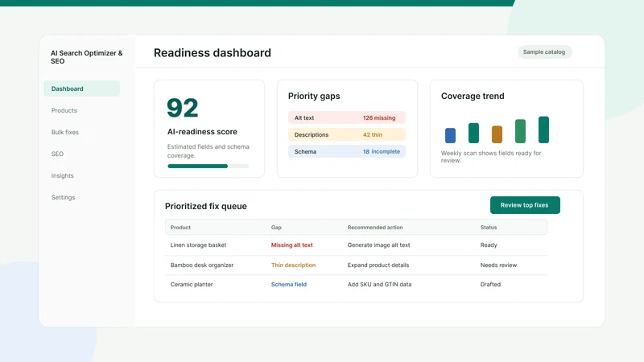This screenshot has height=362, width=644.
Task: Click the Needs review status cell
Action: point(498,265)
